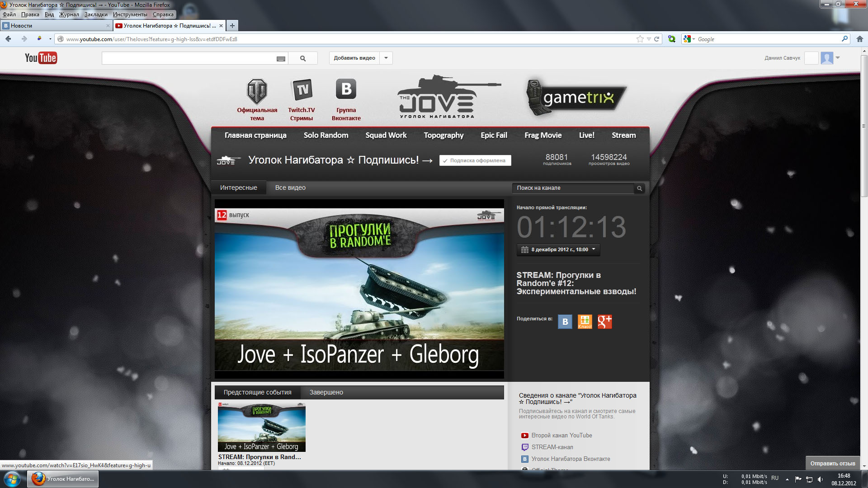Click the channel search magnifier icon
The width and height of the screenshot is (868, 488).
(639, 188)
